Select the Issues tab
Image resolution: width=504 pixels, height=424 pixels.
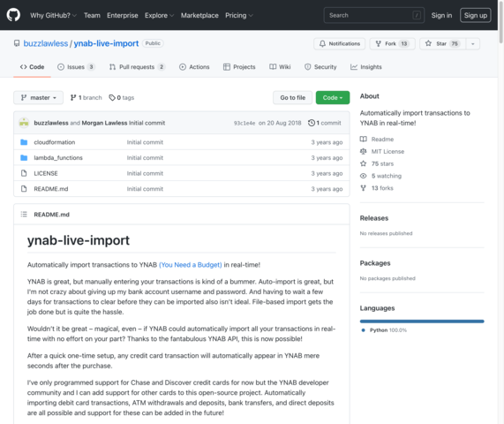point(76,67)
